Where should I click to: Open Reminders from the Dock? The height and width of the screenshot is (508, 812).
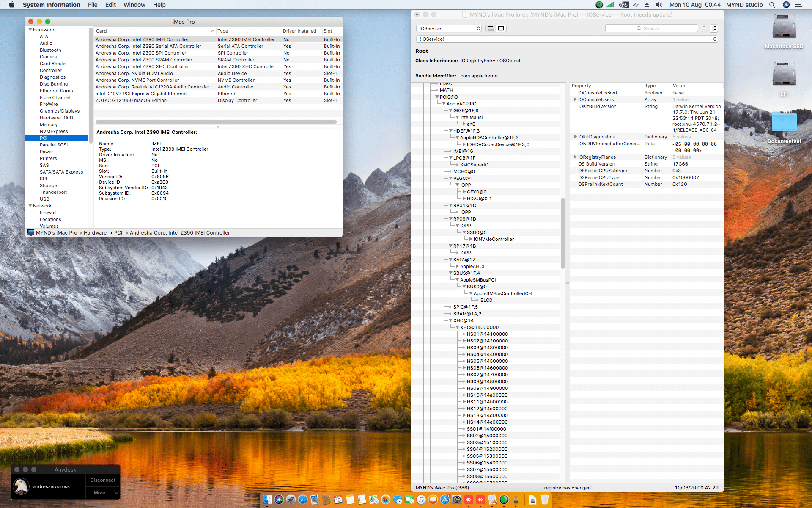(x=362, y=500)
